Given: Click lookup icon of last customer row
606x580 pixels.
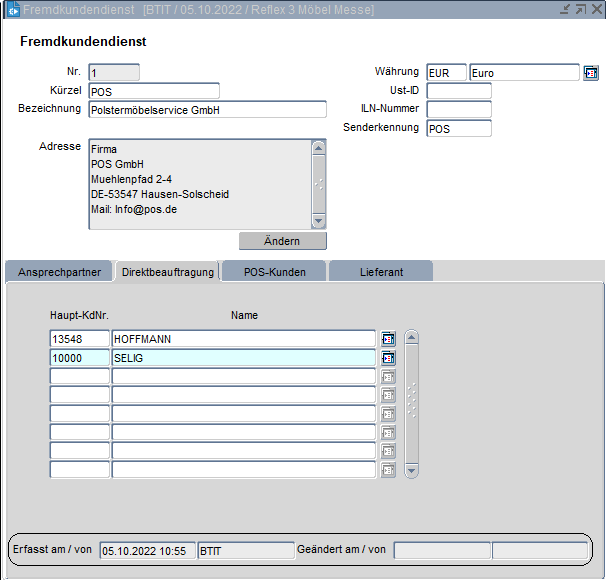Looking at the screenshot, I should (x=389, y=470).
